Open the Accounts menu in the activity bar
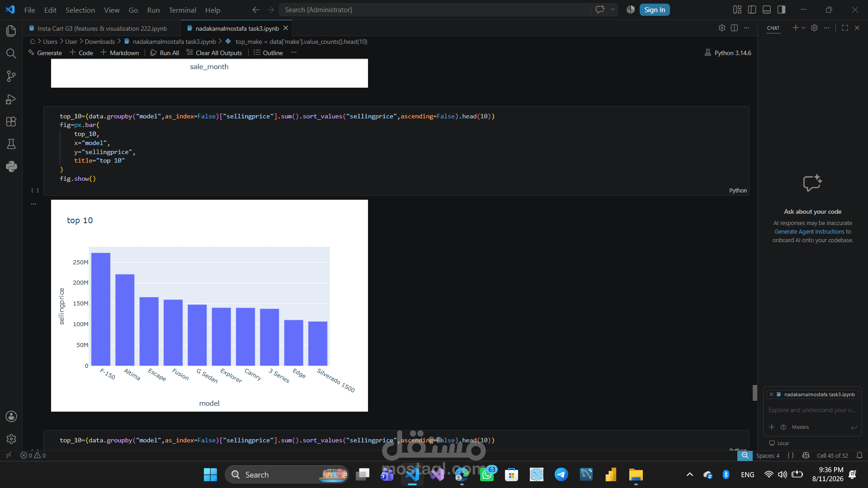868x488 pixels. 11,416
